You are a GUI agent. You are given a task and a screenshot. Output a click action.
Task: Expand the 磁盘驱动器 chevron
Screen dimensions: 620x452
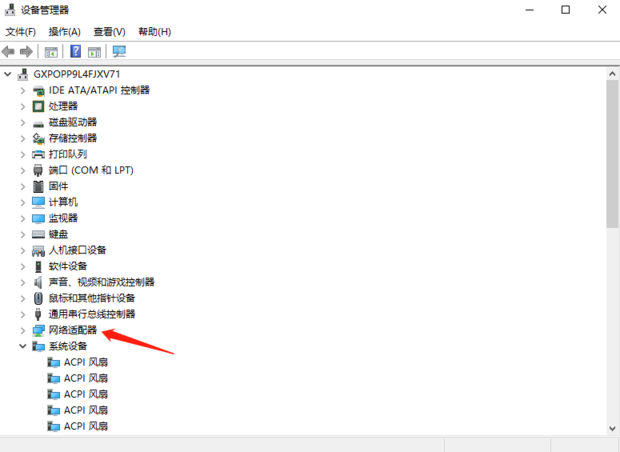[x=23, y=123]
